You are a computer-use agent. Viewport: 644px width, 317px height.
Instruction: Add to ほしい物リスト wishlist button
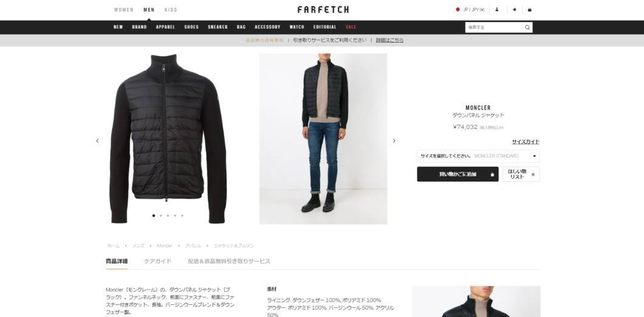tap(521, 175)
